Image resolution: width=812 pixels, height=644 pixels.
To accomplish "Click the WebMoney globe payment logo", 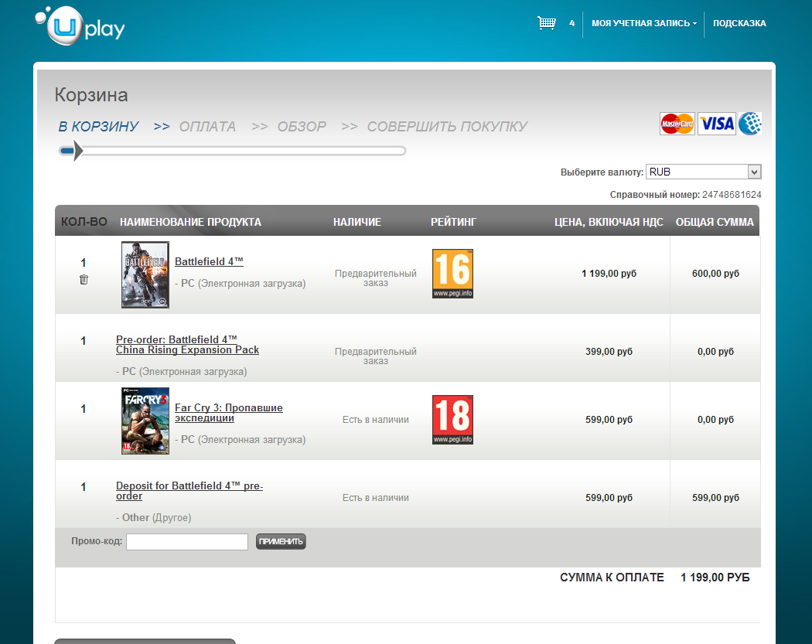I will click(x=750, y=124).
